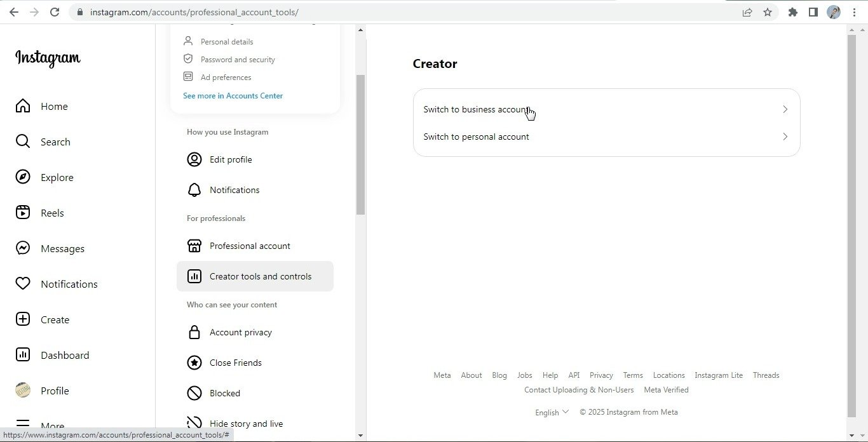Click the share page icon in address bar
The height and width of the screenshot is (442, 868).
pyautogui.click(x=747, y=12)
